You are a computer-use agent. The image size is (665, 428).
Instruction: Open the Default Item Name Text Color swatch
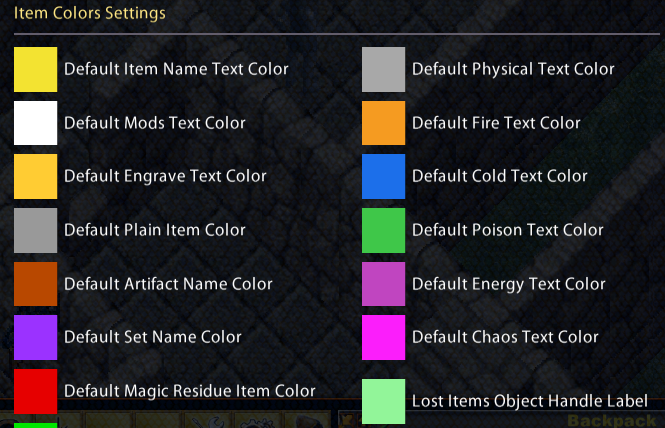coord(36,70)
